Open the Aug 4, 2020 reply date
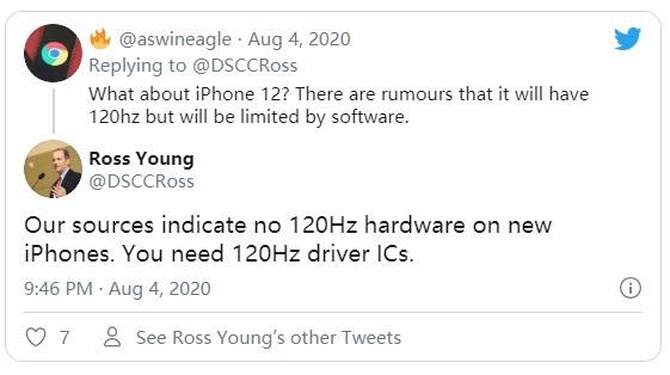670x375 pixels. coord(299,39)
